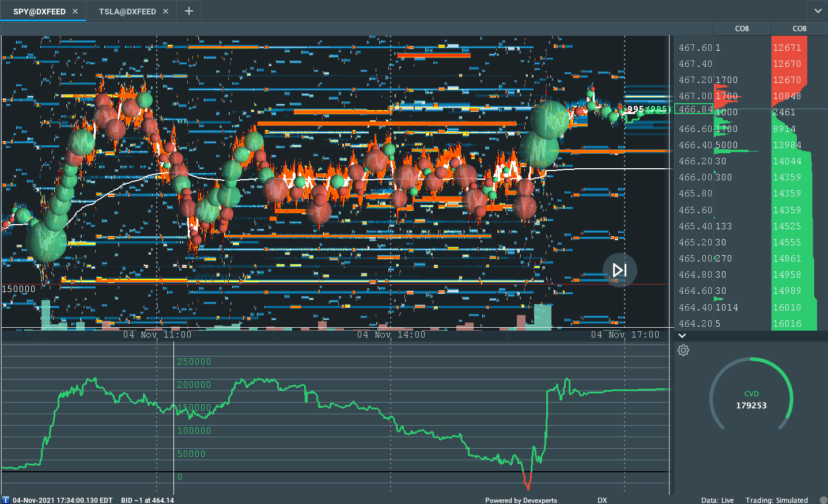This screenshot has height=504, width=828.
Task: Collapse the panel using chevron below ladder
Action: click(682, 336)
